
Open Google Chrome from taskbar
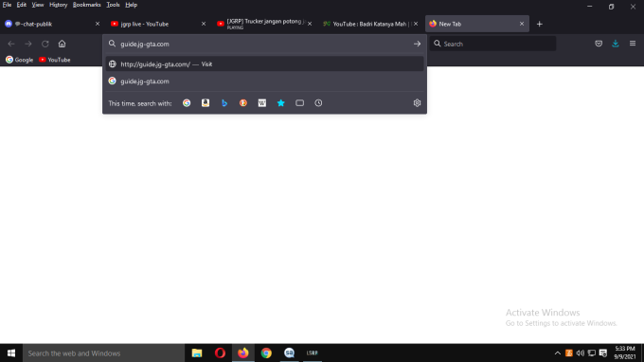point(266,353)
